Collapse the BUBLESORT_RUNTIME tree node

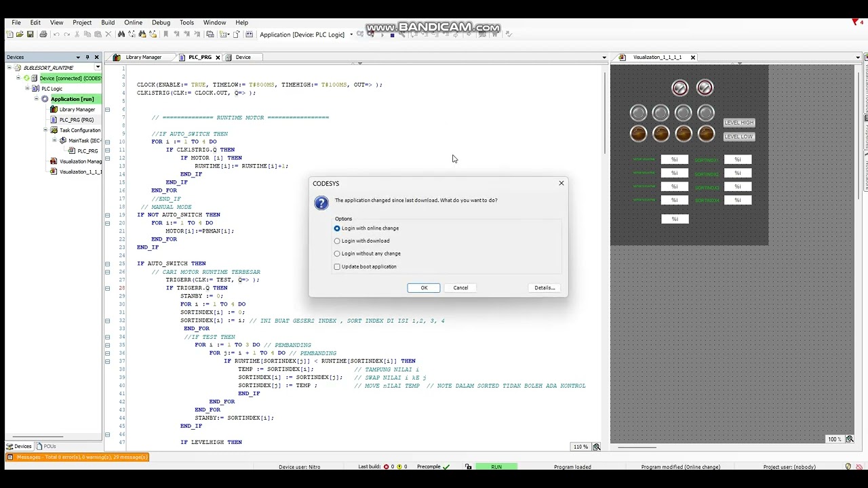click(10, 68)
